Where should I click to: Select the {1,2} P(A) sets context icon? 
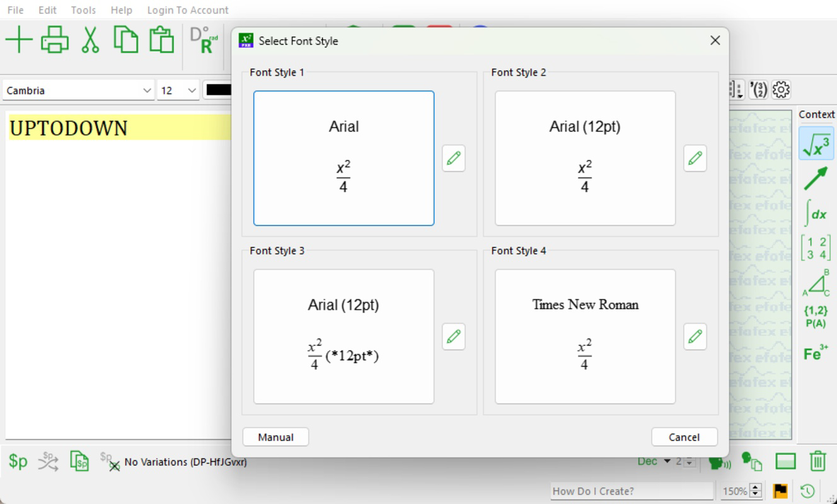point(816,317)
